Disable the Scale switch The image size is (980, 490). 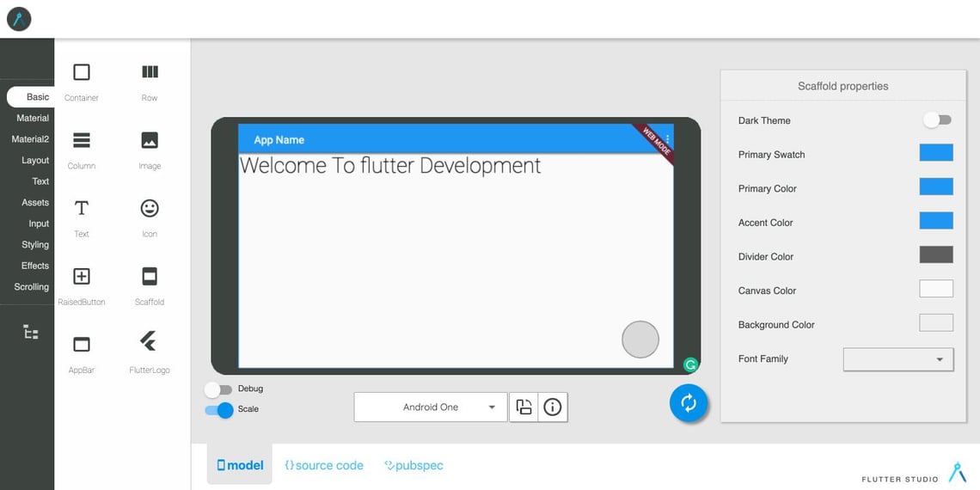click(x=218, y=410)
